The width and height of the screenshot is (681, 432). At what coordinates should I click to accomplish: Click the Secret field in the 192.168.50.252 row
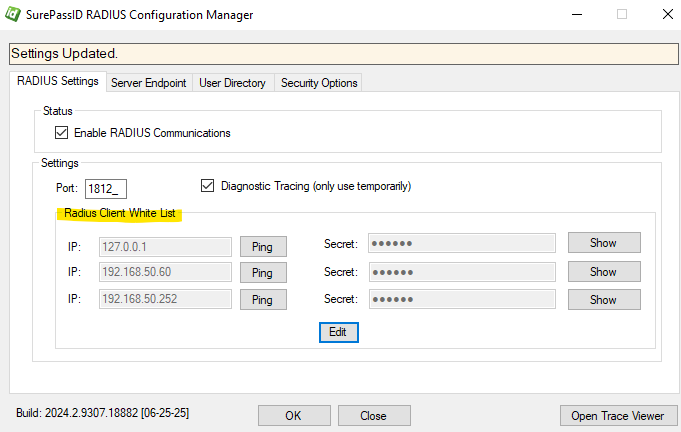coord(462,299)
